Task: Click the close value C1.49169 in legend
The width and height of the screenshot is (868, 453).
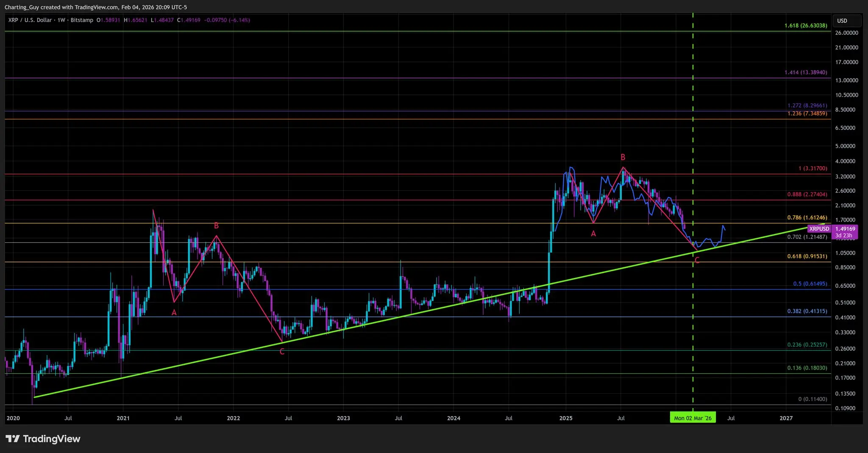Action: click(x=188, y=20)
